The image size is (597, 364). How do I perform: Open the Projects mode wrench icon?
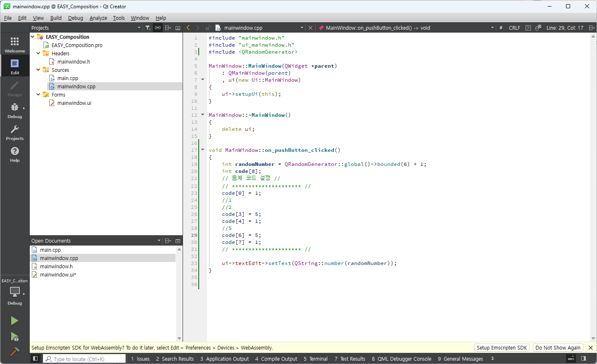pos(15,132)
